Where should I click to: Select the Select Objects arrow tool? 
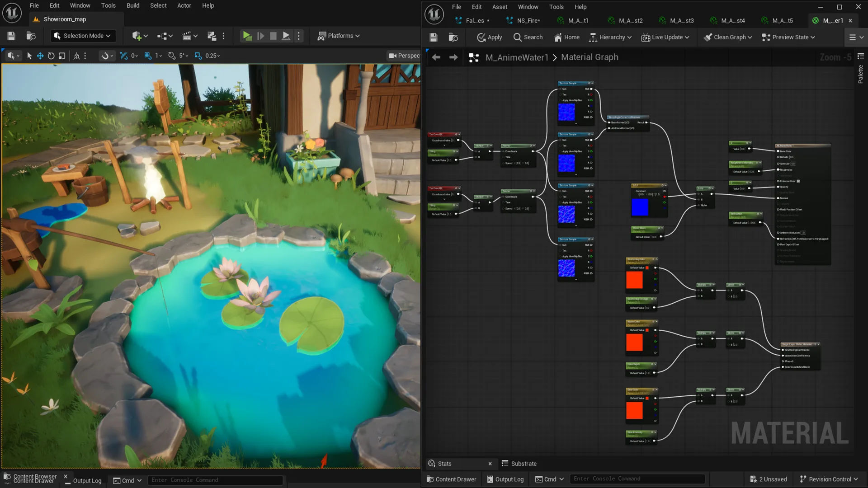29,56
